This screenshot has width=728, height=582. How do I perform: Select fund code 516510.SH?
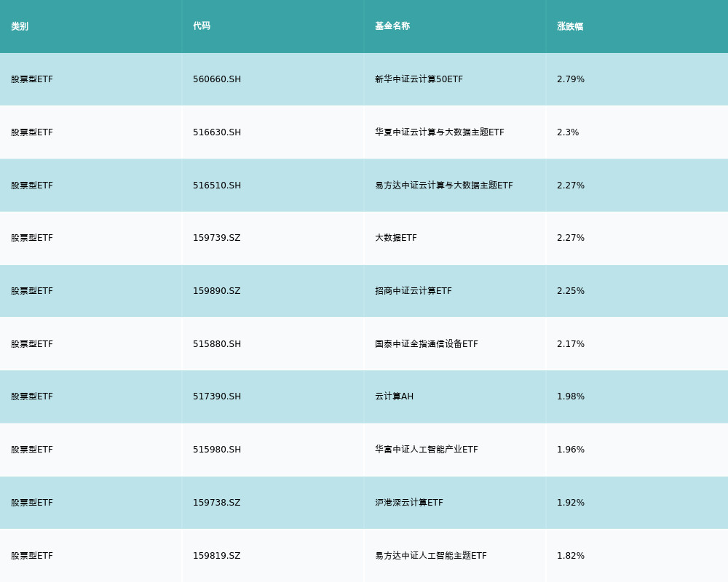click(x=217, y=186)
